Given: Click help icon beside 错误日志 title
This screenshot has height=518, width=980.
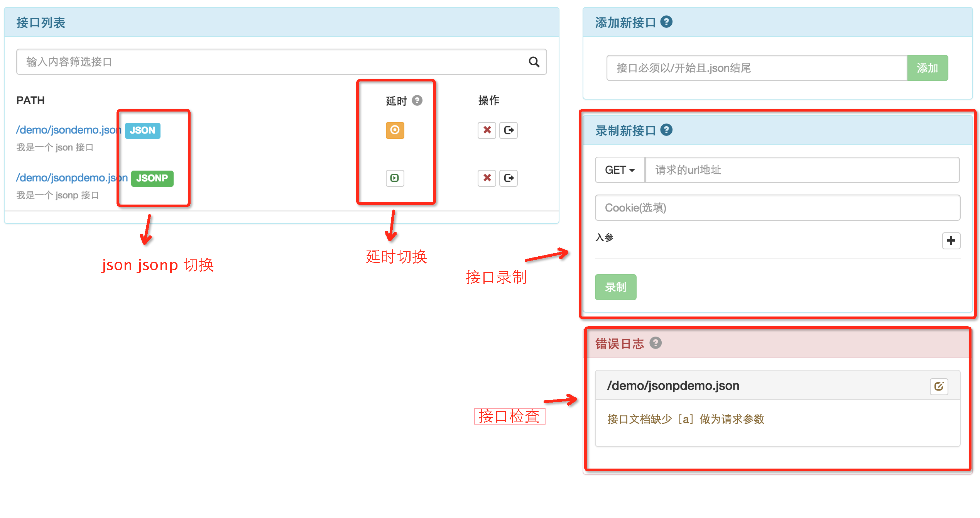Looking at the screenshot, I should click(x=655, y=343).
